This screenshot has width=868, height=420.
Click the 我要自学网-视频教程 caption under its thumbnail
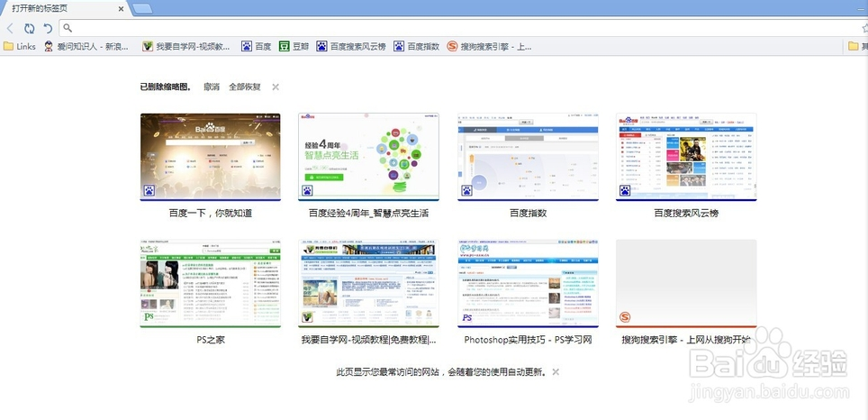point(368,340)
